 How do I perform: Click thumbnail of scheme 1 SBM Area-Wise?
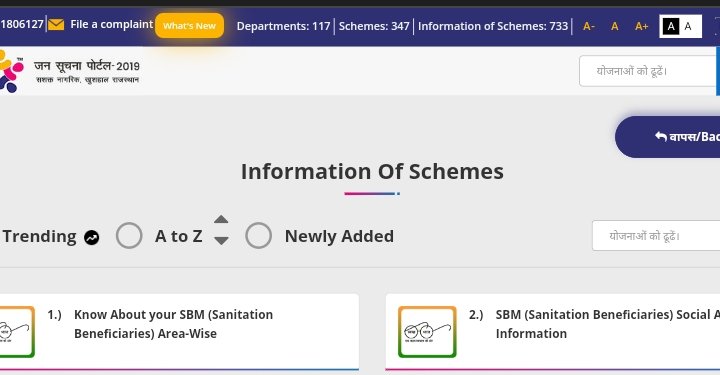point(17,331)
